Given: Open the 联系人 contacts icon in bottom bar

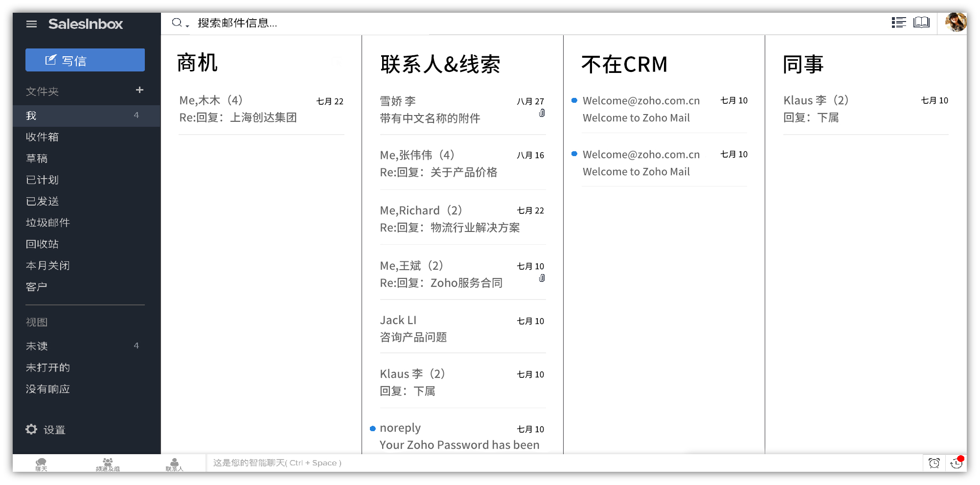Looking at the screenshot, I should click(174, 464).
